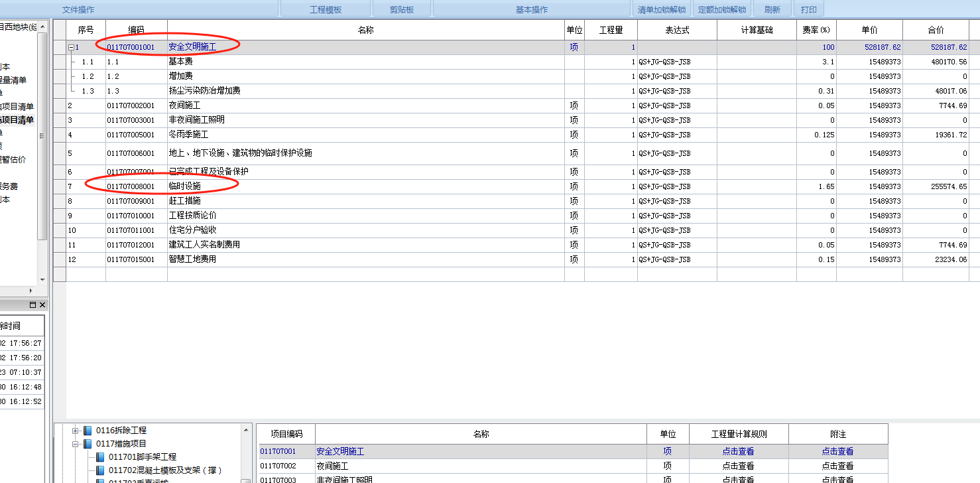Select name cell 赶工措施
The height and width of the screenshot is (483, 980).
point(365,201)
